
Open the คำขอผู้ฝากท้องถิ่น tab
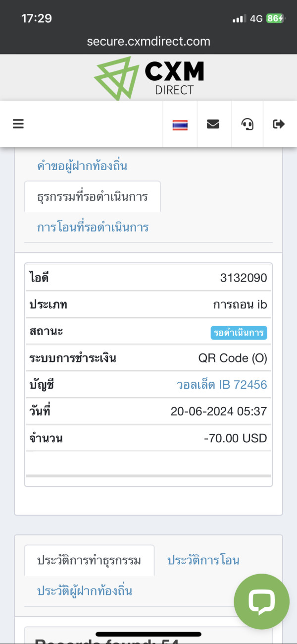pos(82,166)
